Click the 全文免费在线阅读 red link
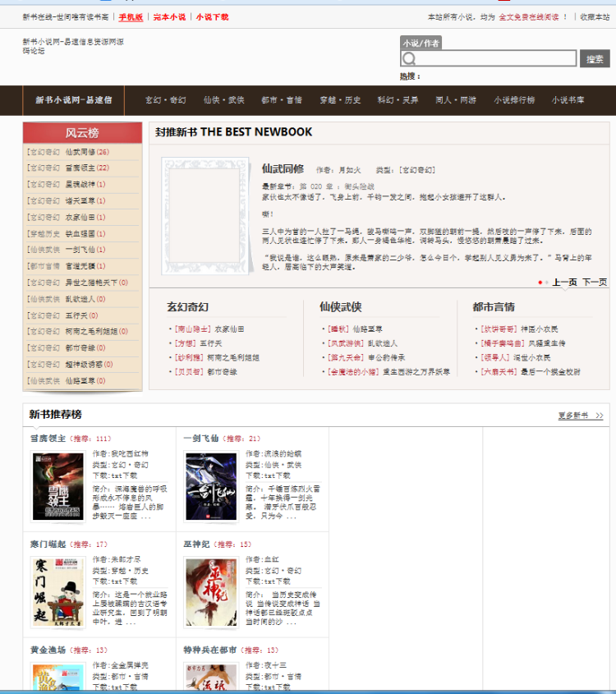The width and height of the screenshot is (616, 694). (x=529, y=17)
